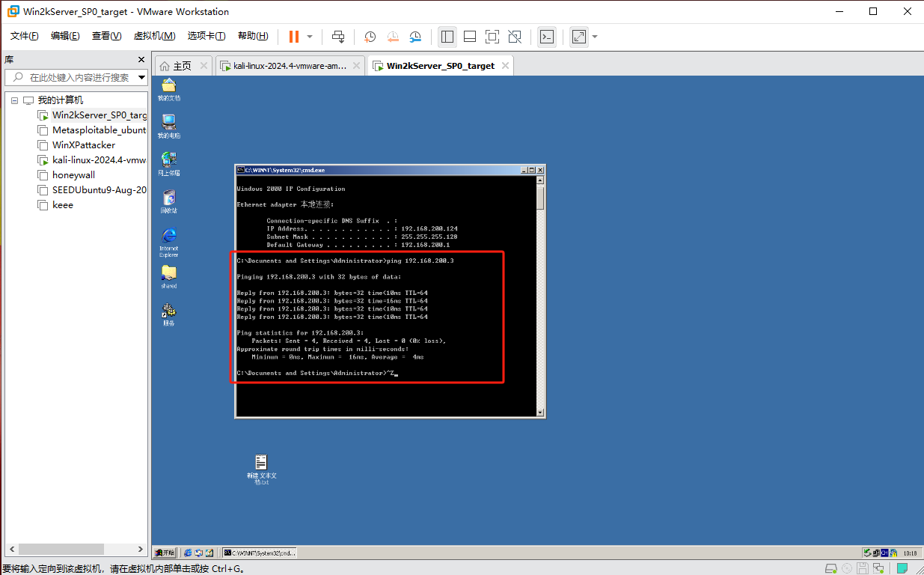The width and height of the screenshot is (924, 575).
Task: Close the 主页 tab
Action: [x=203, y=66]
